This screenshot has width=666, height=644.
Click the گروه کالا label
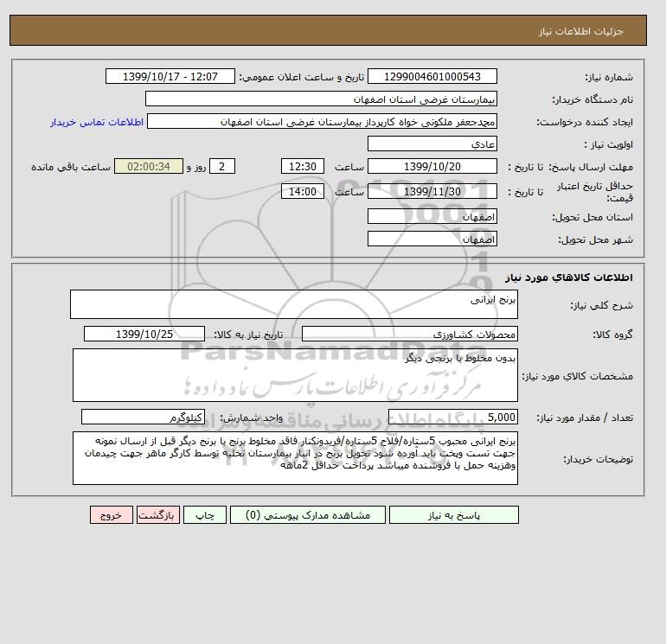coord(613,335)
